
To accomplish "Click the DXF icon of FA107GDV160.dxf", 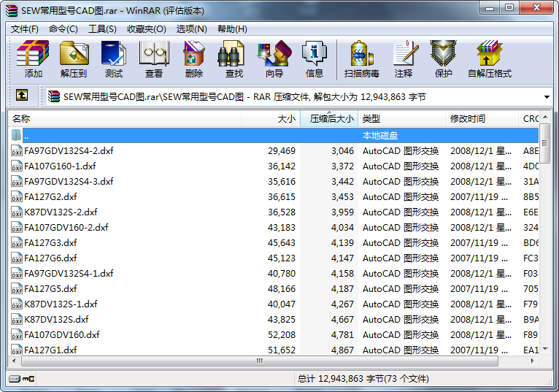I will [17, 335].
